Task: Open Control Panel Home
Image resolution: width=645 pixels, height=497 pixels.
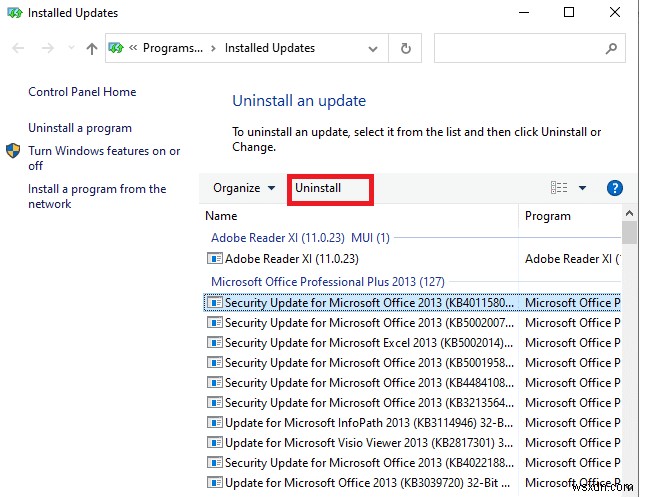Action: point(82,92)
